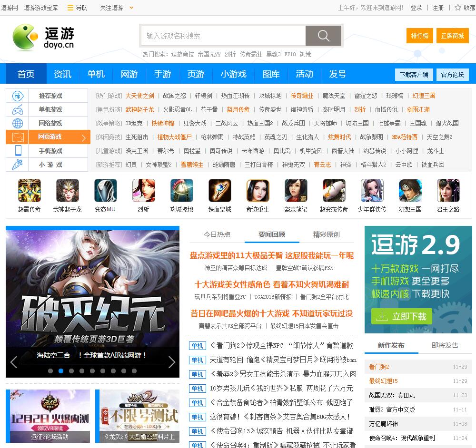This screenshot has height=448, width=476.
Task: Click the 网页游戏 map icon
Action: (x=17, y=137)
